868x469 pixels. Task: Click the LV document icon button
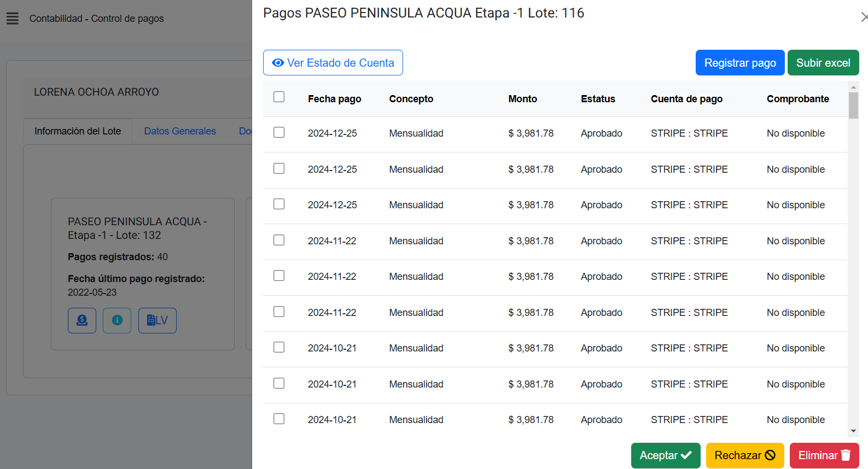coord(158,320)
